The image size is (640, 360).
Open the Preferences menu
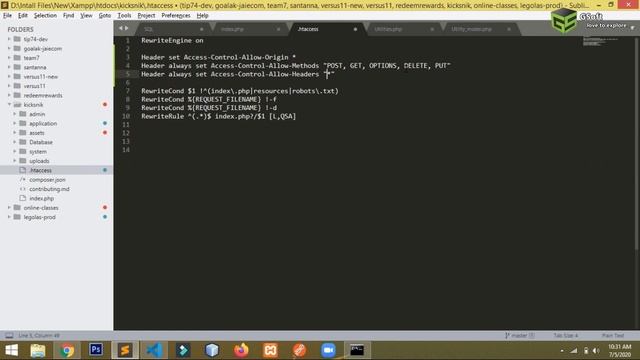coord(176,16)
